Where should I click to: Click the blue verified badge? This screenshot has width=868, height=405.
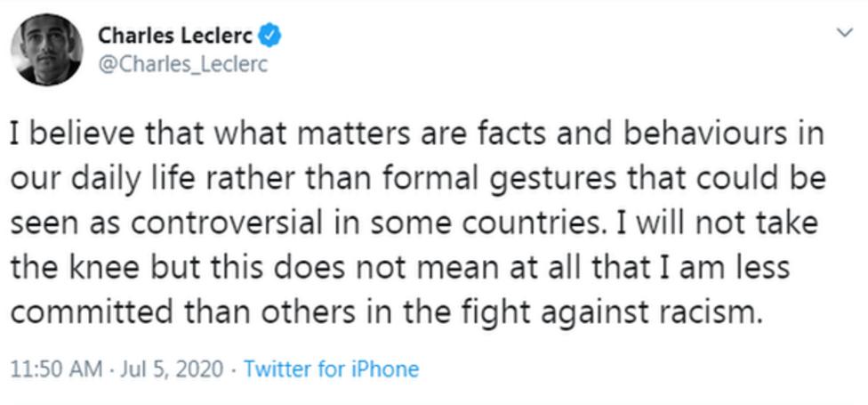271,37
